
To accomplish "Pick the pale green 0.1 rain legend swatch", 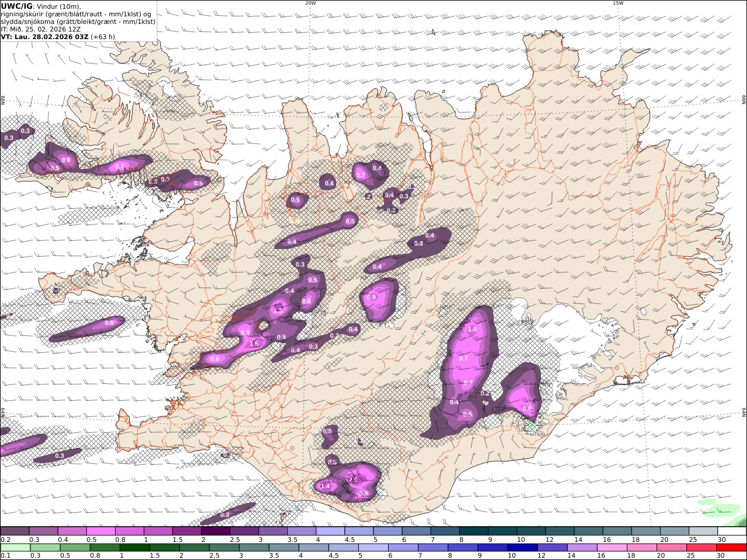I will tap(15, 548).
